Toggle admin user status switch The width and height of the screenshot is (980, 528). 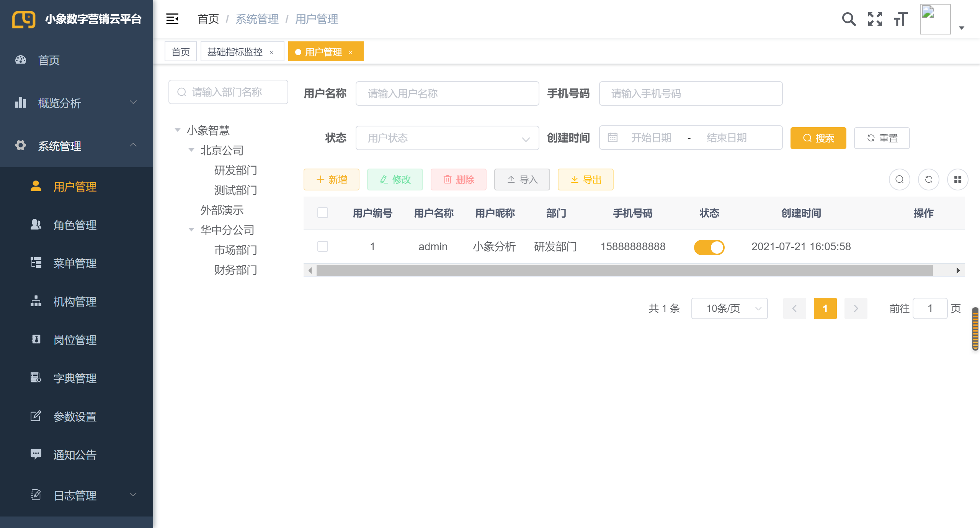tap(709, 247)
